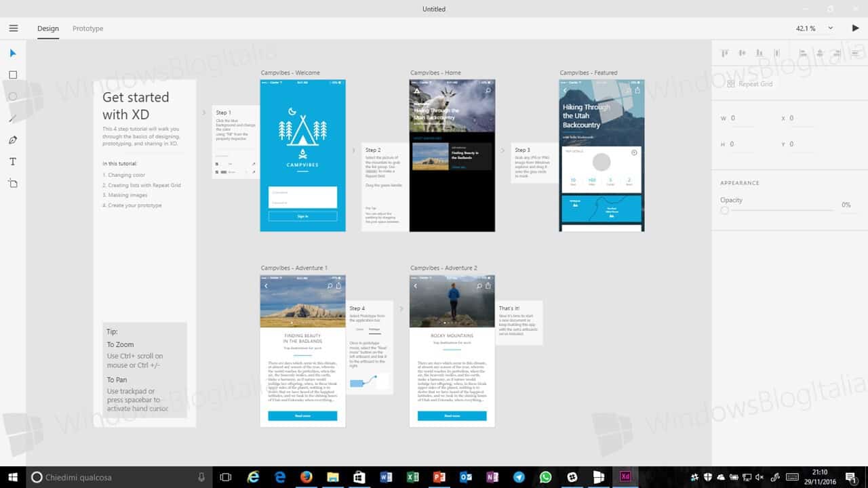Open Task View in the taskbar
Screen dimensions: 868x488
point(226,477)
